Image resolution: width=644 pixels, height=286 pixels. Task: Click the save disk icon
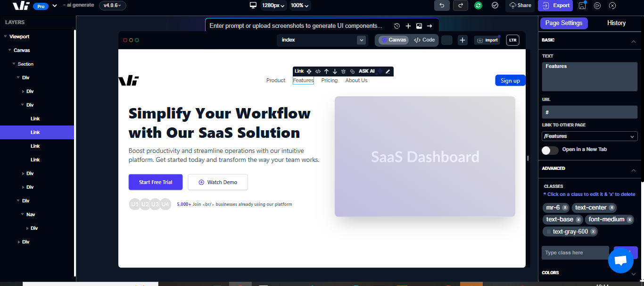click(582, 5)
